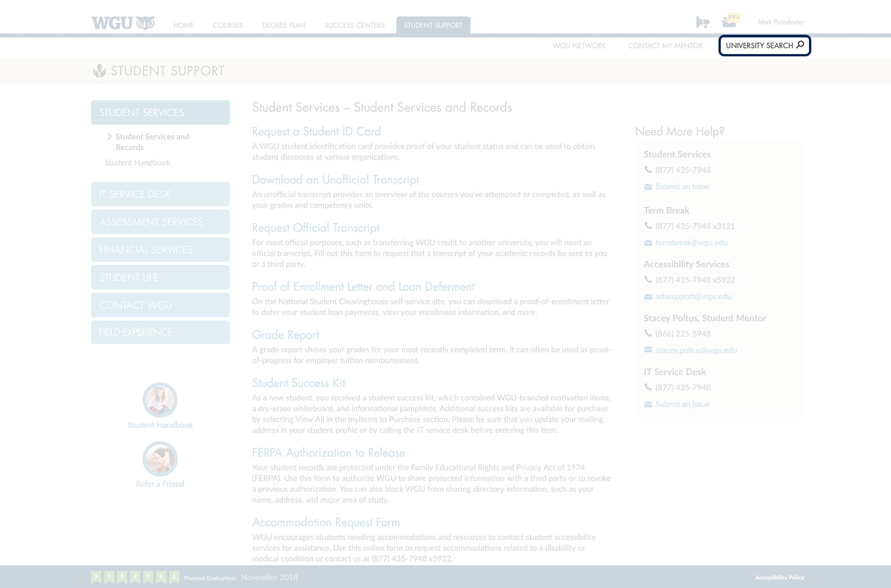Click the envelope icon beside stacey.poltus@wgu.edu
Screen dimensions: 891x588
coord(648,350)
